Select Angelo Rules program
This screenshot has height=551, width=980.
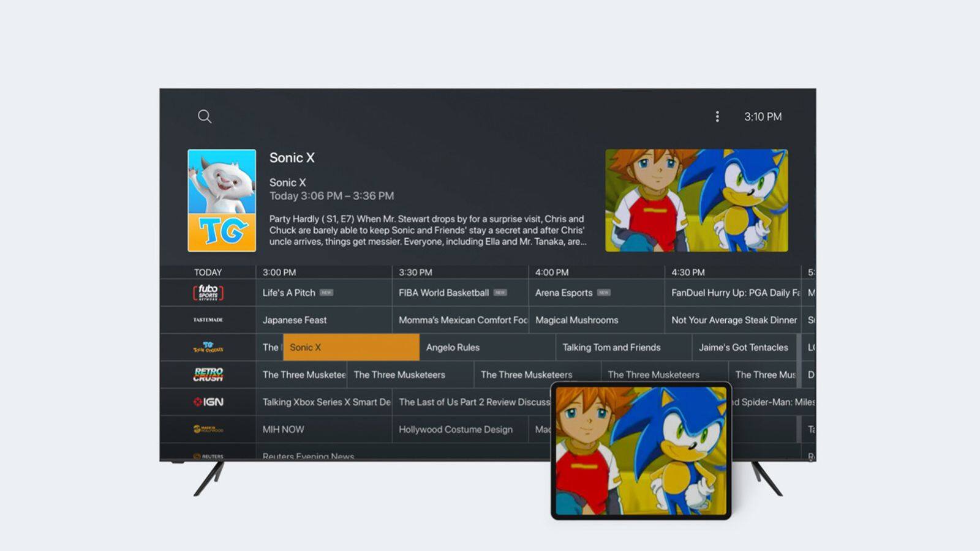click(x=488, y=347)
